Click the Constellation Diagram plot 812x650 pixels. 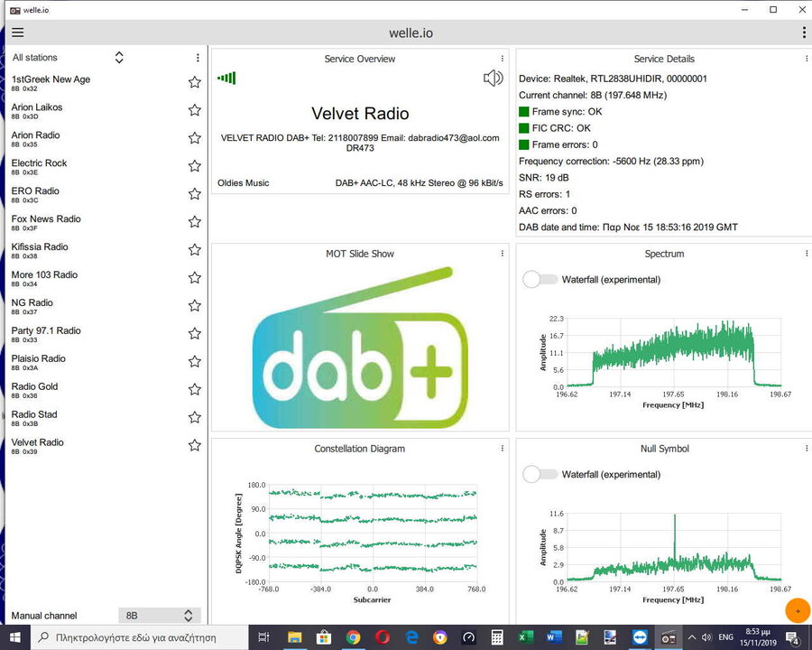click(373, 534)
